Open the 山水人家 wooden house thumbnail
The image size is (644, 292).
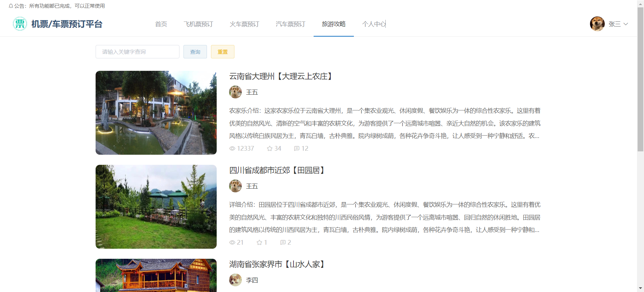[x=156, y=275]
